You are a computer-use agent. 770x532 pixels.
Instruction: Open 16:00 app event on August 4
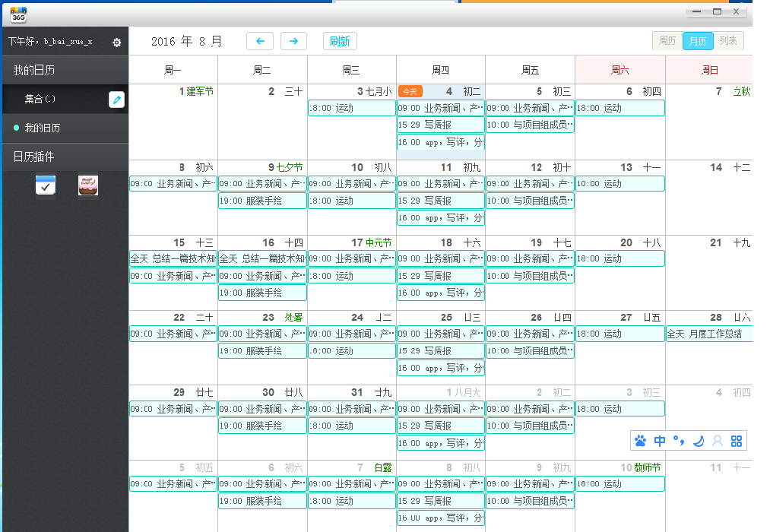[441, 142]
